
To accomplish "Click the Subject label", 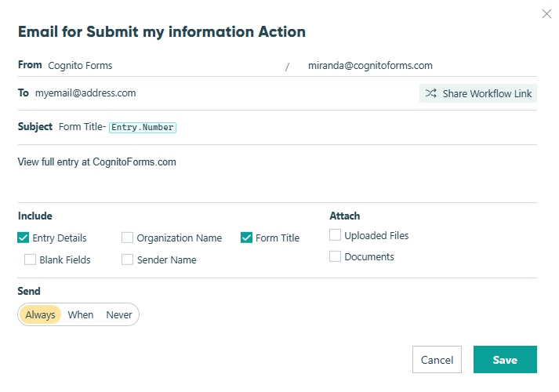I will point(35,126).
